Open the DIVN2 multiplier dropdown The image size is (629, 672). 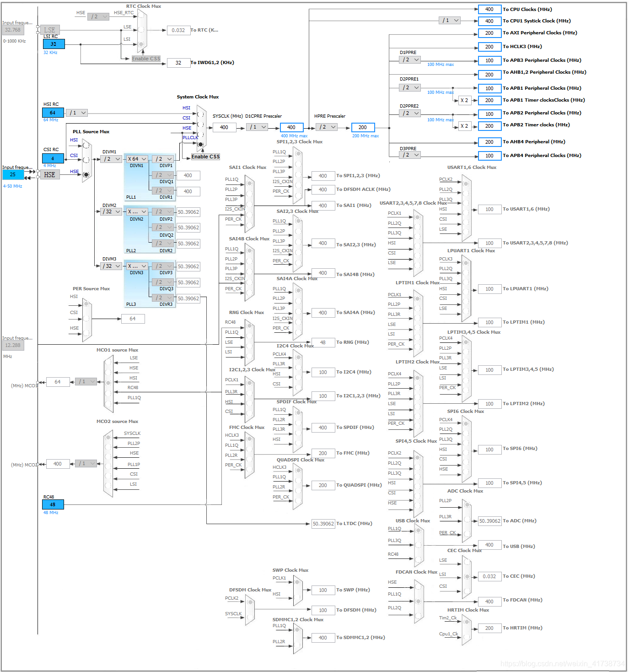(x=137, y=211)
